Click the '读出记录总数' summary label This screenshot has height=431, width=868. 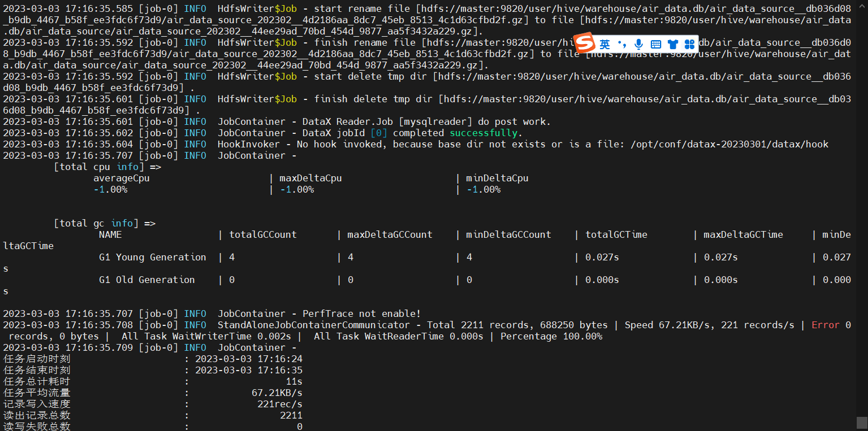tap(37, 416)
